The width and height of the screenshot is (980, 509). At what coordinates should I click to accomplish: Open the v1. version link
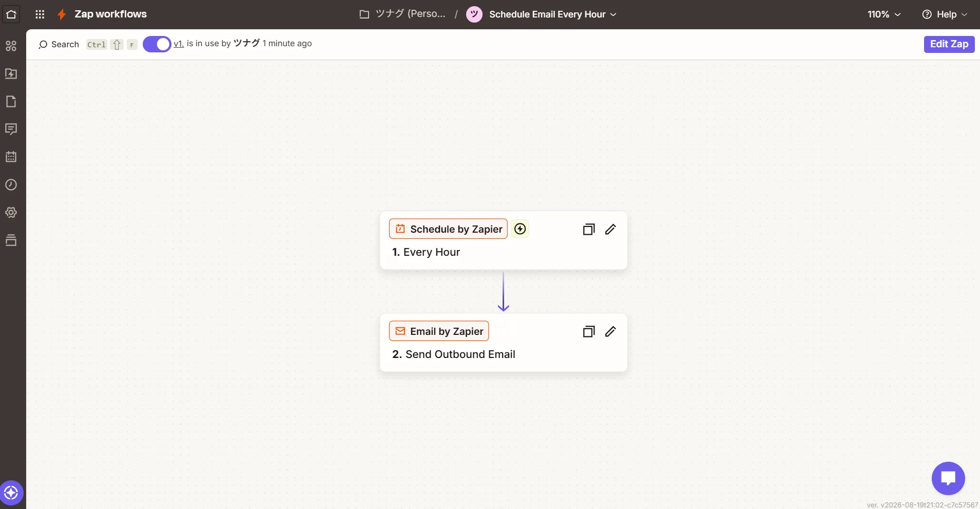coord(179,44)
